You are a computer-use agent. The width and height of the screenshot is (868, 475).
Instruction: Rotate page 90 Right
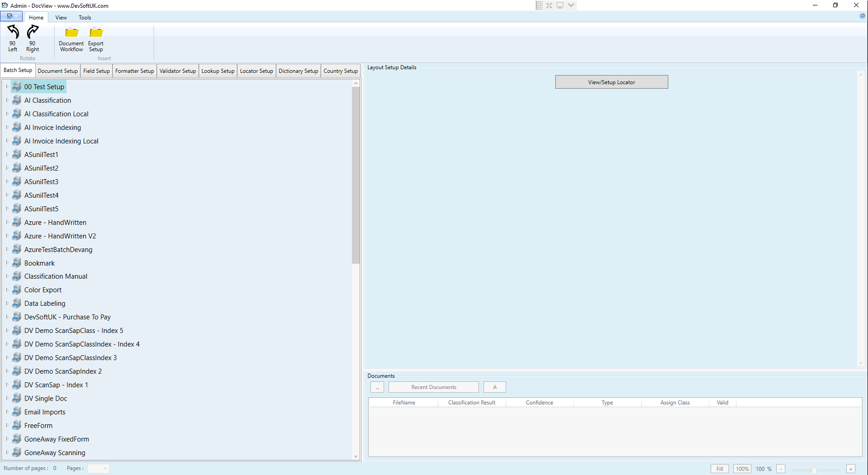coord(32,39)
